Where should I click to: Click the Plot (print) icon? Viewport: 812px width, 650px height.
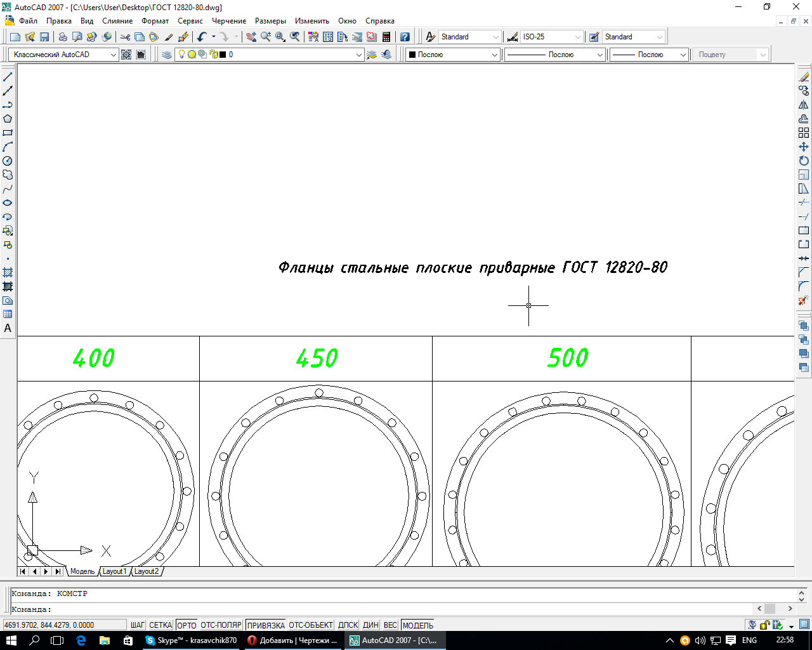63,37
